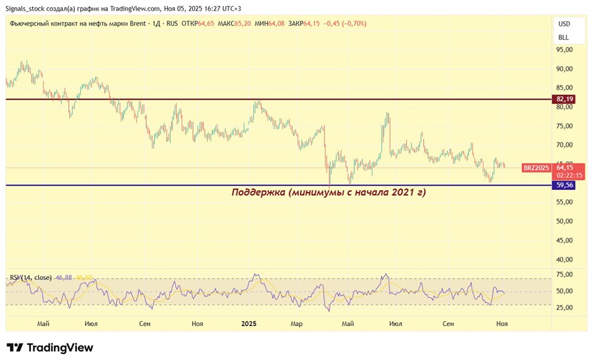Click the RUS exchange label
Screen dimensions: 593x364
(x=172, y=24)
